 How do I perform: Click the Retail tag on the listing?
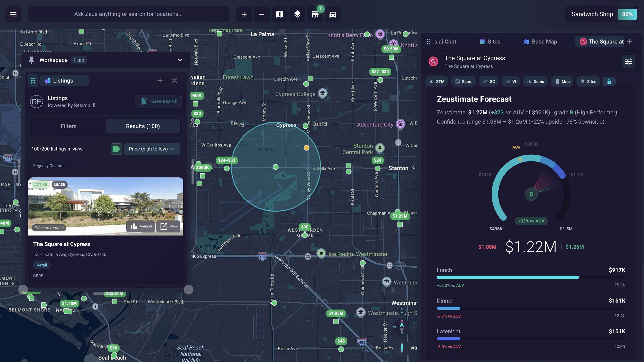pos(42,265)
